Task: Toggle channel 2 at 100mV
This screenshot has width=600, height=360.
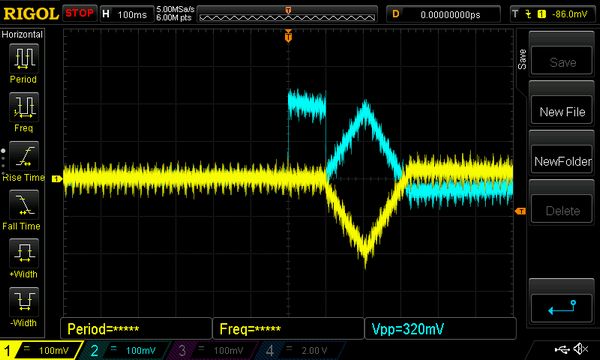Action: tap(124, 350)
